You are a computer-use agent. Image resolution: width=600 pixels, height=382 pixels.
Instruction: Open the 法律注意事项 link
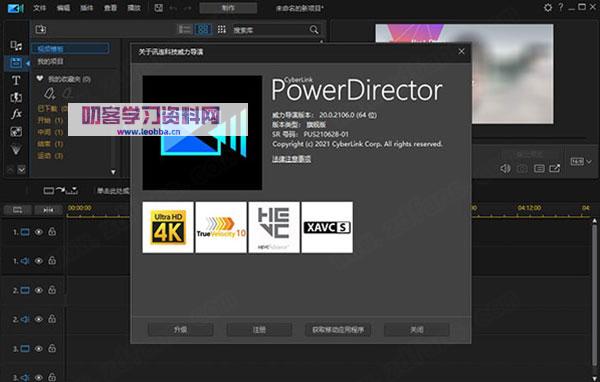[292, 159]
